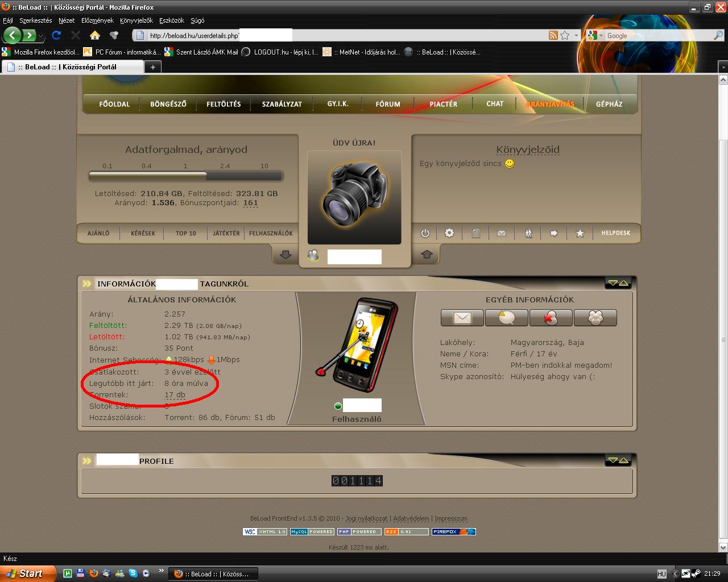Screen dimensions: 728x582
Task: Click the envelope icon in the HELPDESK bar
Action: (x=501, y=233)
